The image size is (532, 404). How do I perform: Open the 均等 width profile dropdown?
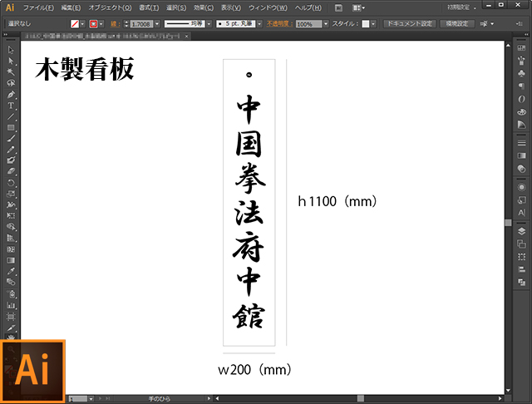click(x=209, y=24)
